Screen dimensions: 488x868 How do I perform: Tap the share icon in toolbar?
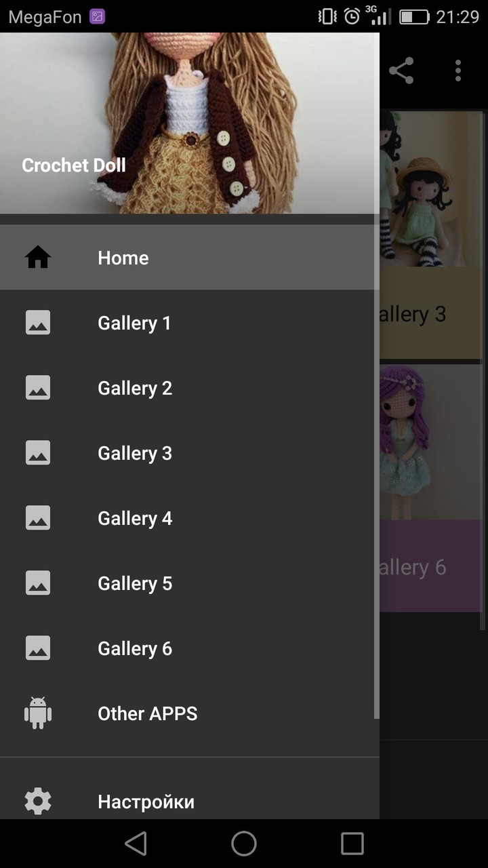coord(401,71)
